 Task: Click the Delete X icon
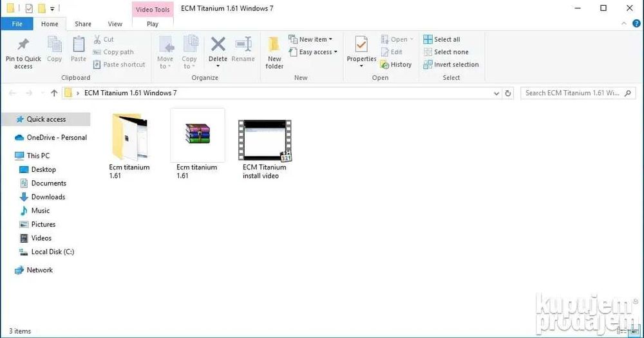coord(218,44)
